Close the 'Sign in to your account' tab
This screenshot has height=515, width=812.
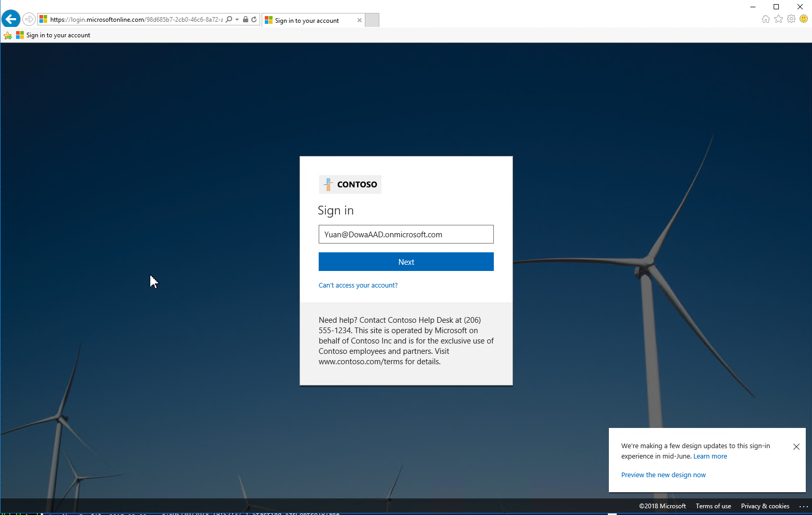[x=360, y=20]
